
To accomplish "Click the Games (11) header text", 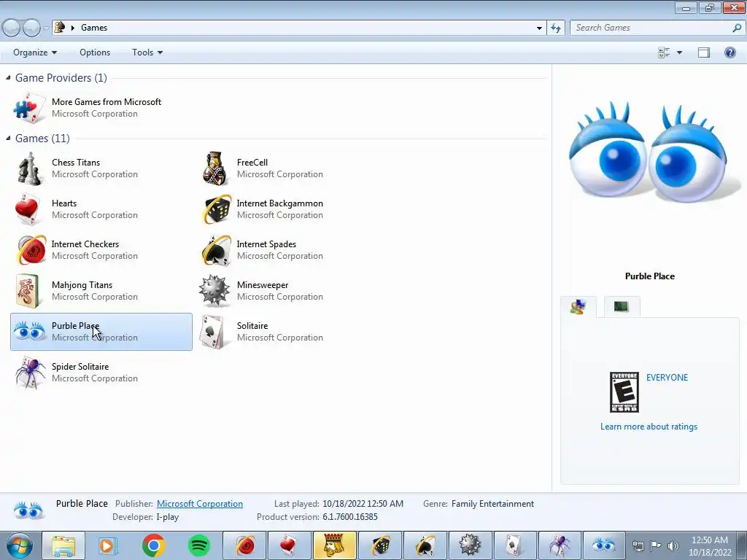I will [42, 138].
